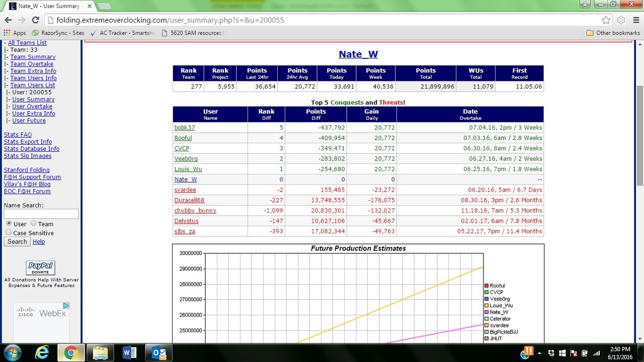This screenshot has width=644, height=362.
Task: Select the User radio button
Action: pyautogui.click(x=9, y=223)
